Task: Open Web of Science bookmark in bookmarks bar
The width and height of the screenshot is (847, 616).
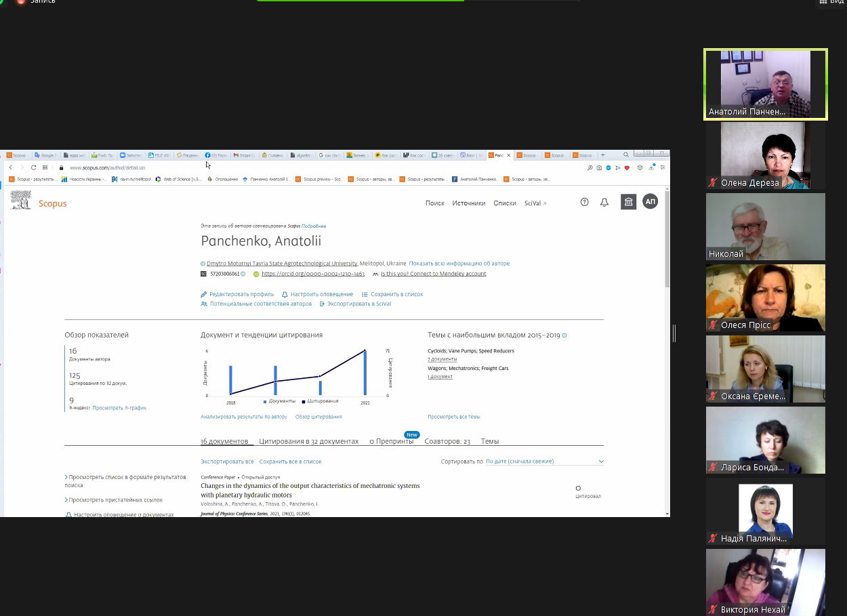Action: (x=179, y=180)
